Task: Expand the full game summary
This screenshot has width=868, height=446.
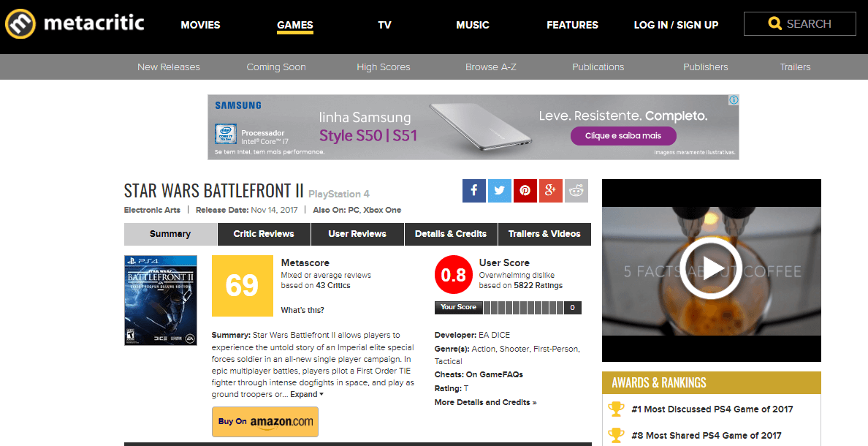Action: (x=307, y=395)
